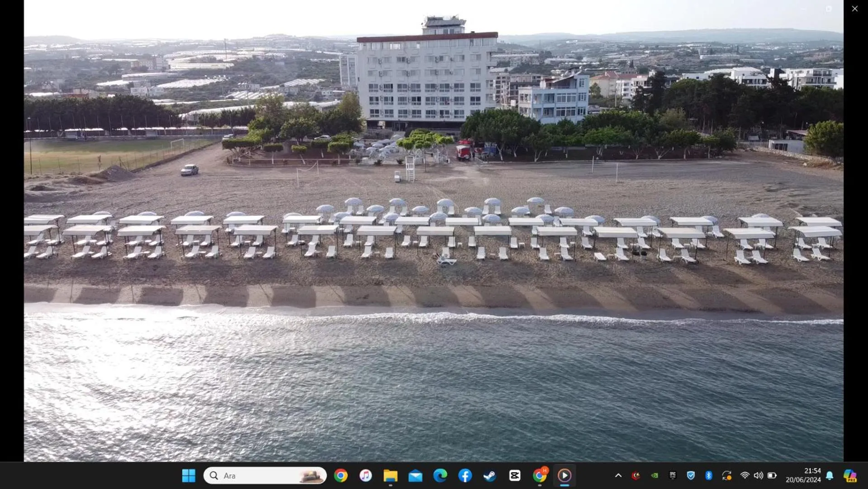Open CapCut video editor icon
The width and height of the screenshot is (868, 489).
tap(515, 475)
